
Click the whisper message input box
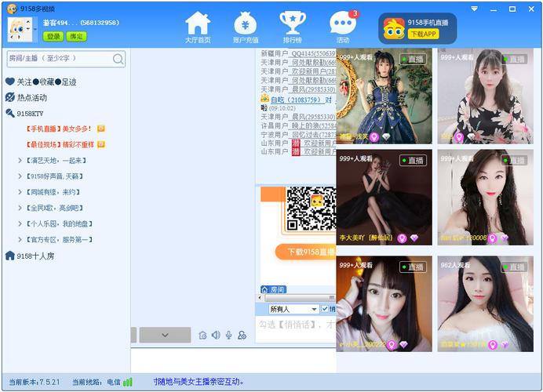click(296, 329)
